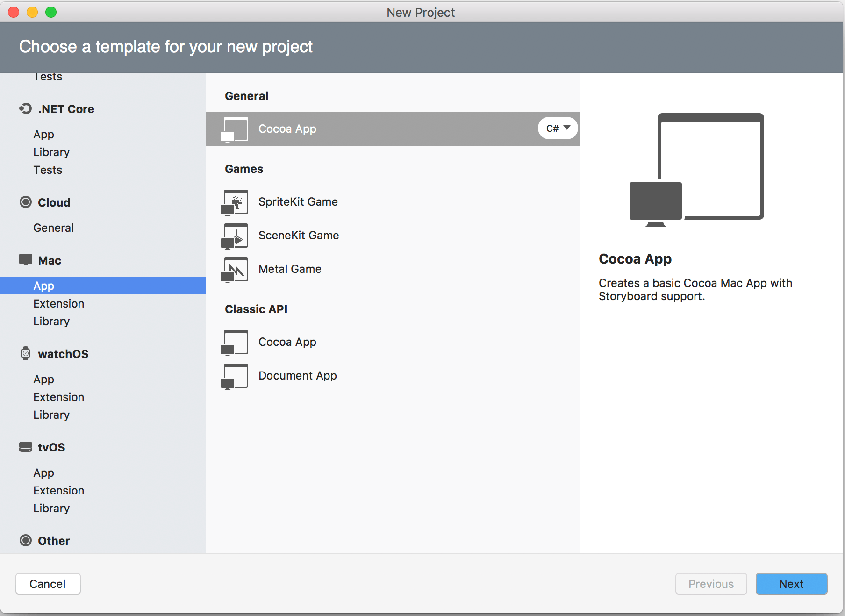The height and width of the screenshot is (616, 845).
Task: Click the watchOS watch icon
Action: tap(26, 353)
